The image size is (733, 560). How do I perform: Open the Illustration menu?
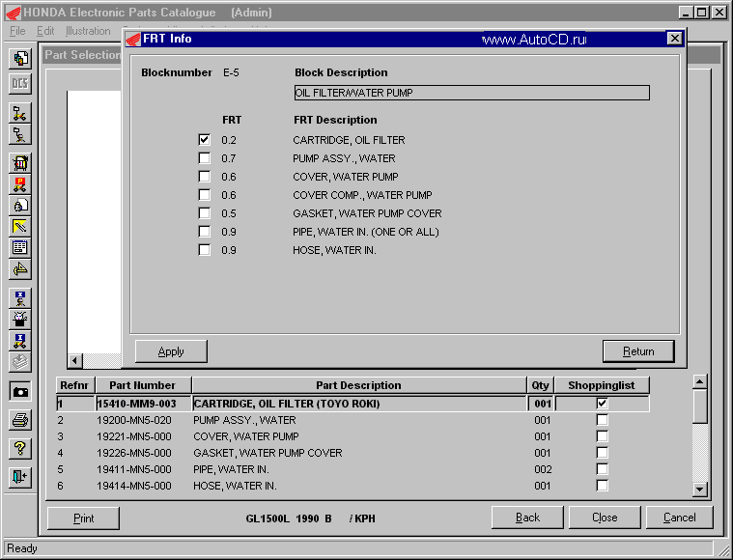(88, 31)
